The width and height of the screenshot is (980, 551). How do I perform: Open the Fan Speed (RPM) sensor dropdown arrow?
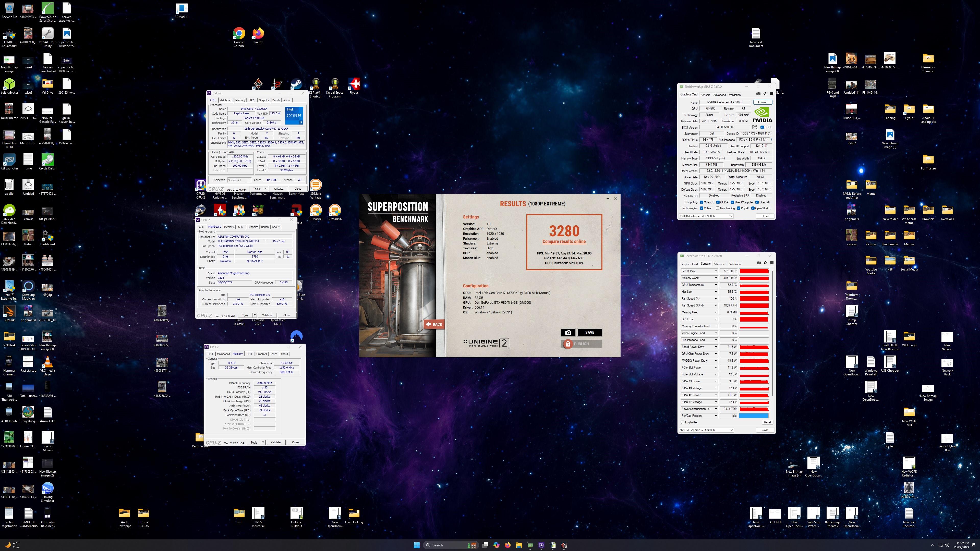point(716,305)
